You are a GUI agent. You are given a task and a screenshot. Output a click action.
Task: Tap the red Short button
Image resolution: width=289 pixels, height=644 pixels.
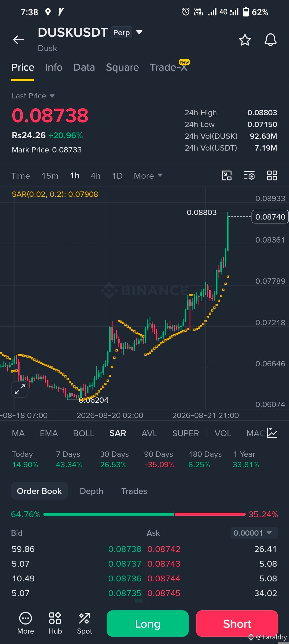pos(237,624)
